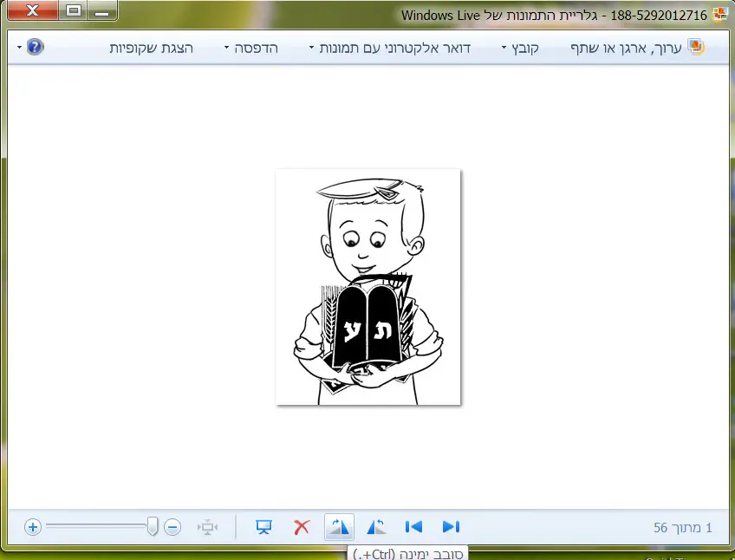Click the displayed boy drawing image
The height and width of the screenshot is (560, 735).
click(x=367, y=287)
